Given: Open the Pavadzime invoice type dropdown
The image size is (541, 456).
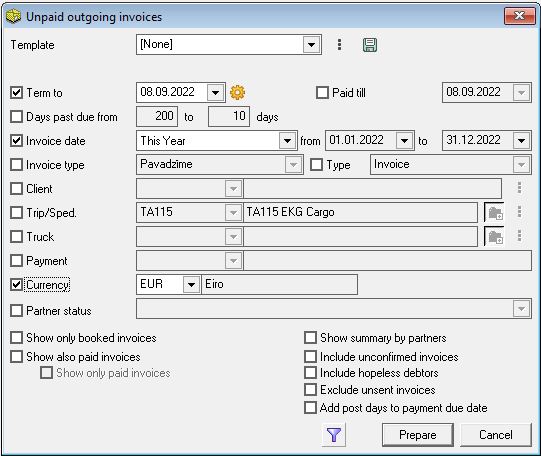Looking at the screenshot, I should click(x=293, y=165).
